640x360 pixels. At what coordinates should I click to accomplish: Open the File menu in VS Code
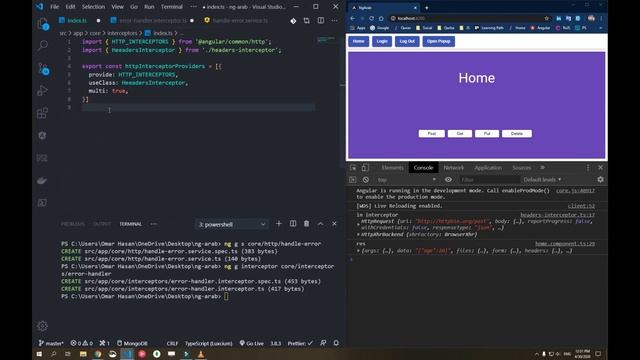54,7
